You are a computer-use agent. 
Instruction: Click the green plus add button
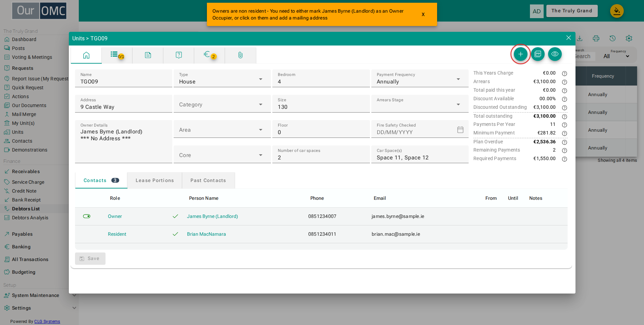click(x=520, y=54)
